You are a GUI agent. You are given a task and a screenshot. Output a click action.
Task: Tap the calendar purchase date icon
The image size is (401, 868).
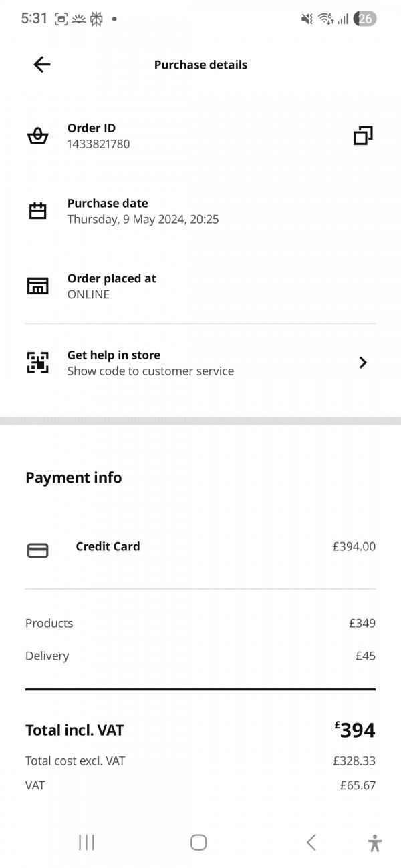[x=37, y=211]
